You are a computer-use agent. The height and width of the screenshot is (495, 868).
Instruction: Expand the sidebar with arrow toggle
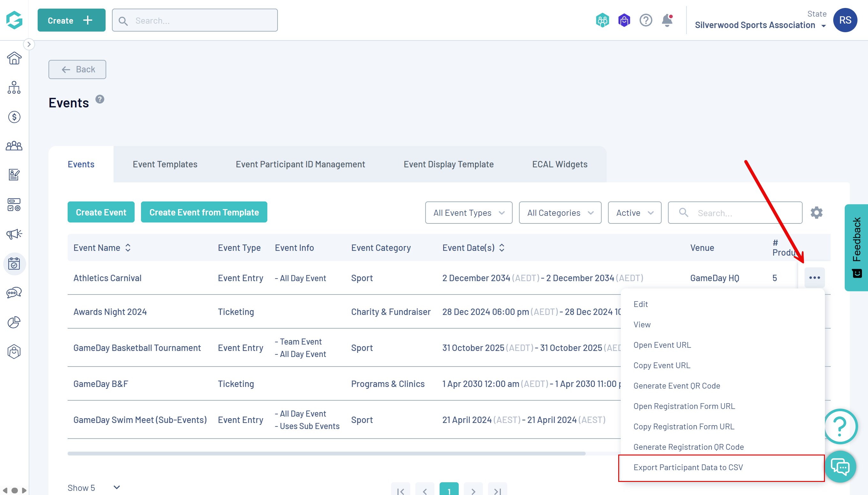[29, 44]
